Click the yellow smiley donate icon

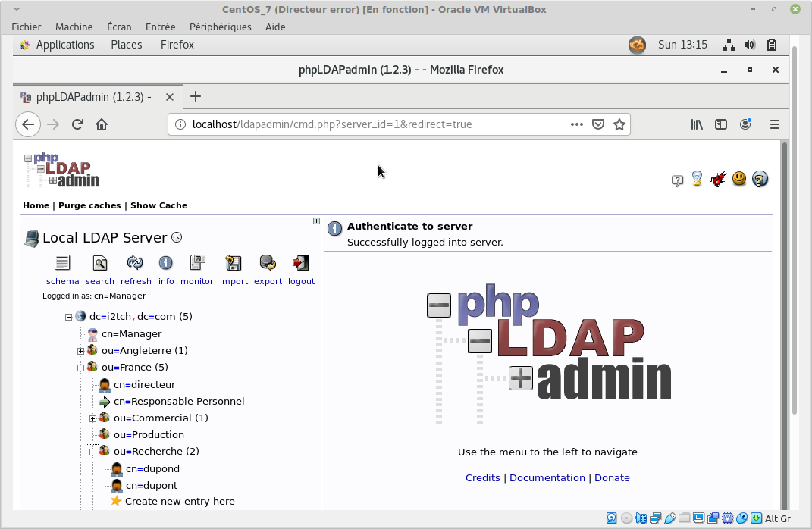coord(739,179)
